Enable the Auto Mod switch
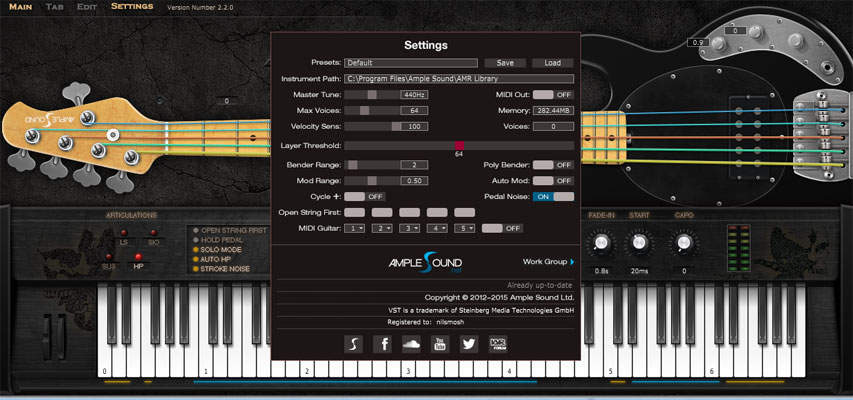 (553, 181)
